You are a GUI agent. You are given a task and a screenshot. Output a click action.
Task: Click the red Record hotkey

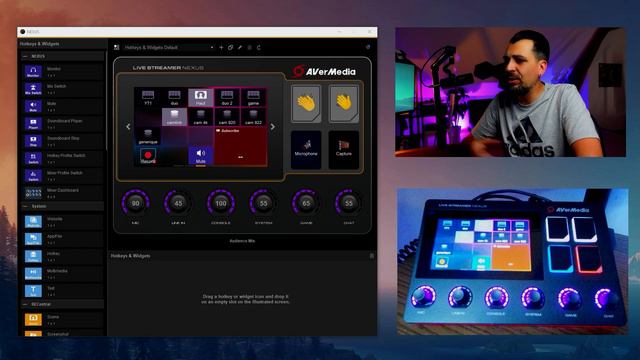(148, 156)
